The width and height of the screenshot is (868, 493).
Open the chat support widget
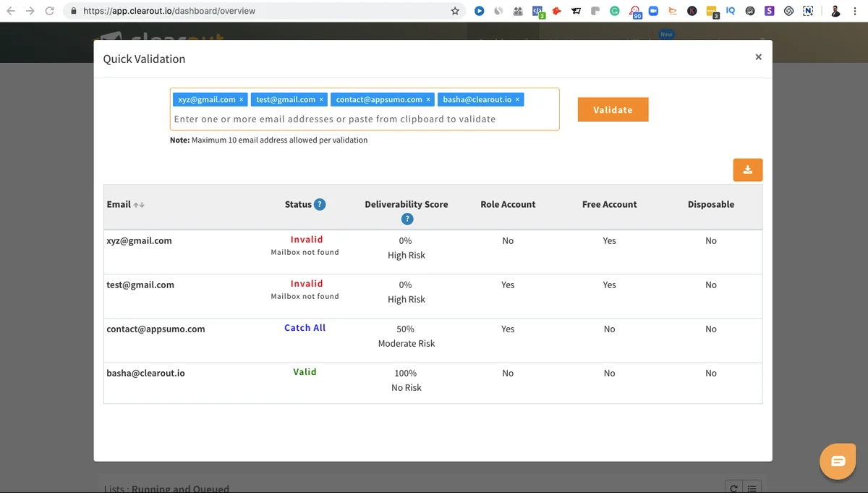[838, 461]
